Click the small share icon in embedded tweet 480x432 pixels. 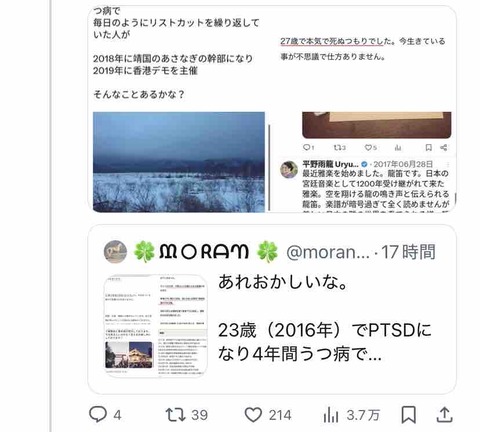444,147
